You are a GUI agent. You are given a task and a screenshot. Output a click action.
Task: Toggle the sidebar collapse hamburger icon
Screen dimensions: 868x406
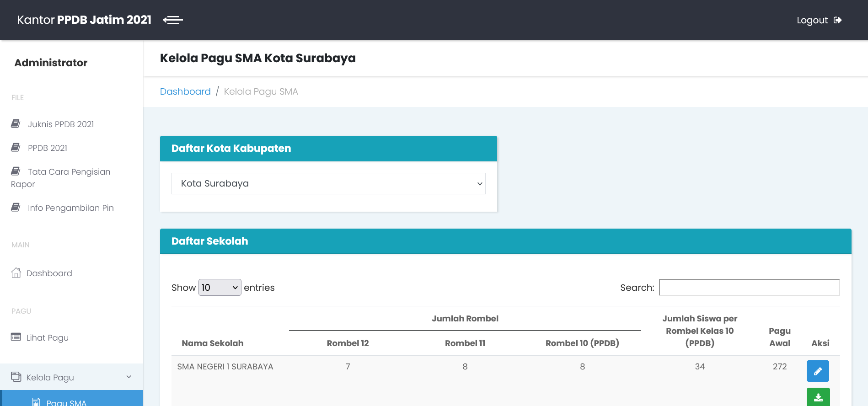tap(173, 20)
